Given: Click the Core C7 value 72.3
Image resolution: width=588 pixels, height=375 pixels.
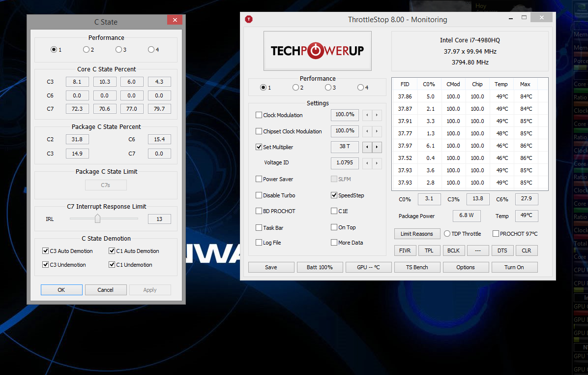Looking at the screenshot, I should point(77,109).
